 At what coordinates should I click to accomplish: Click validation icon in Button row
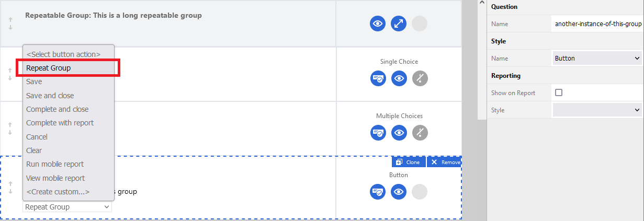coord(378,192)
